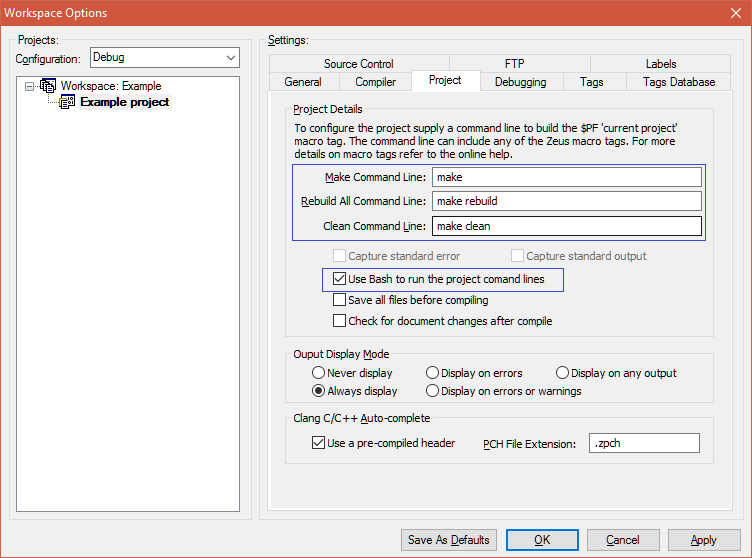Open the Tags Database tab
The width and height of the screenshot is (752, 558).
pos(679,82)
